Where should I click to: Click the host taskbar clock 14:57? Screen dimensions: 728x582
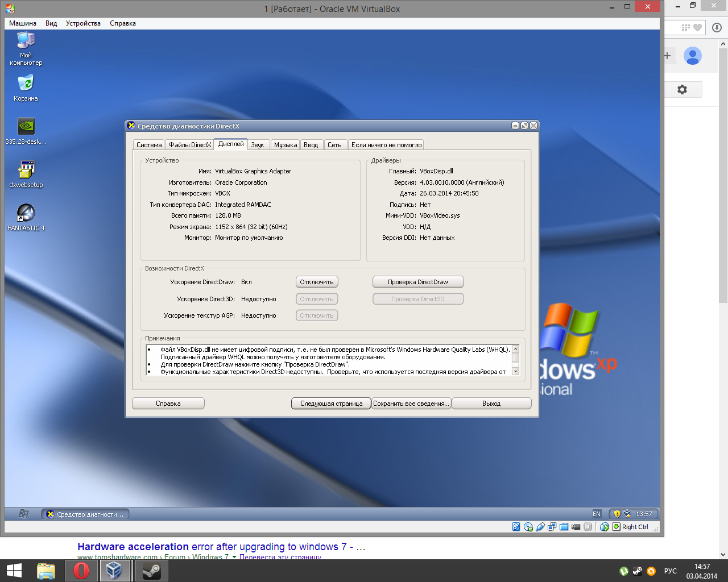coord(702,571)
